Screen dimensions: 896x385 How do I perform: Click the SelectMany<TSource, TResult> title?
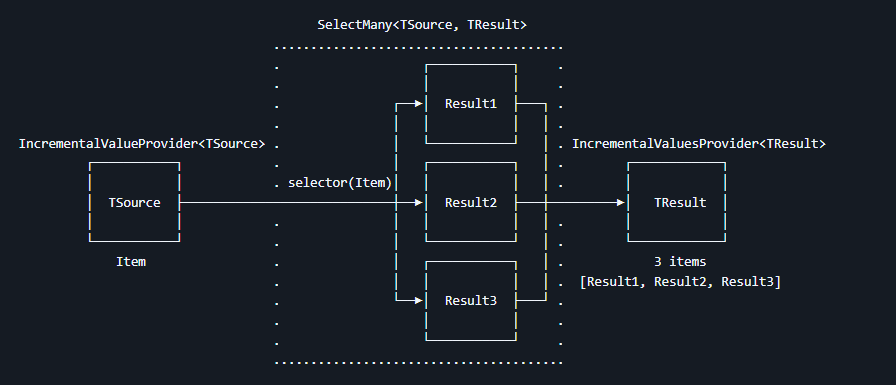[x=422, y=25]
